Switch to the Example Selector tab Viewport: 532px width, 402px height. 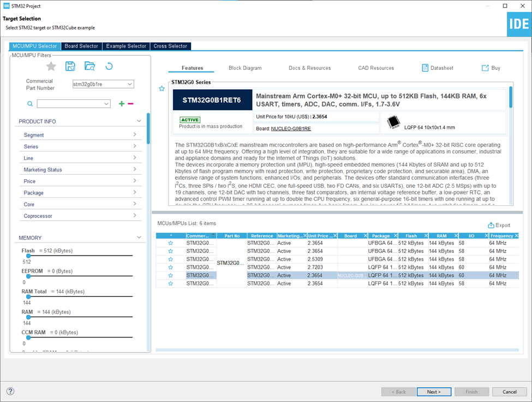[x=126, y=46]
